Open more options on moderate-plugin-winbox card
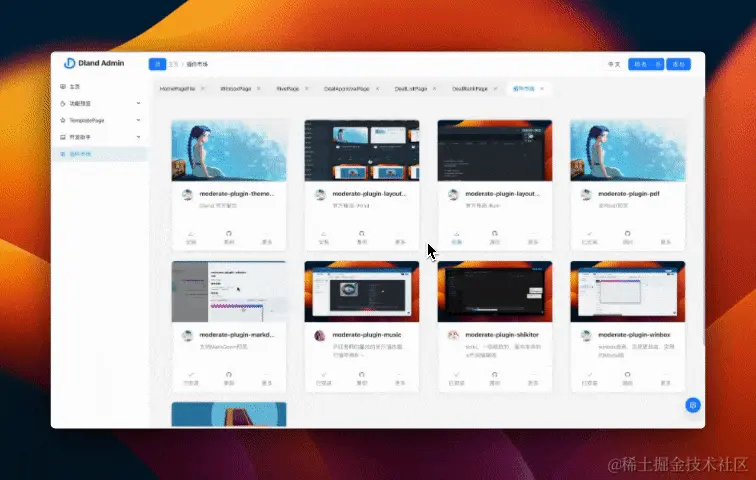The width and height of the screenshot is (756, 480). [x=665, y=378]
